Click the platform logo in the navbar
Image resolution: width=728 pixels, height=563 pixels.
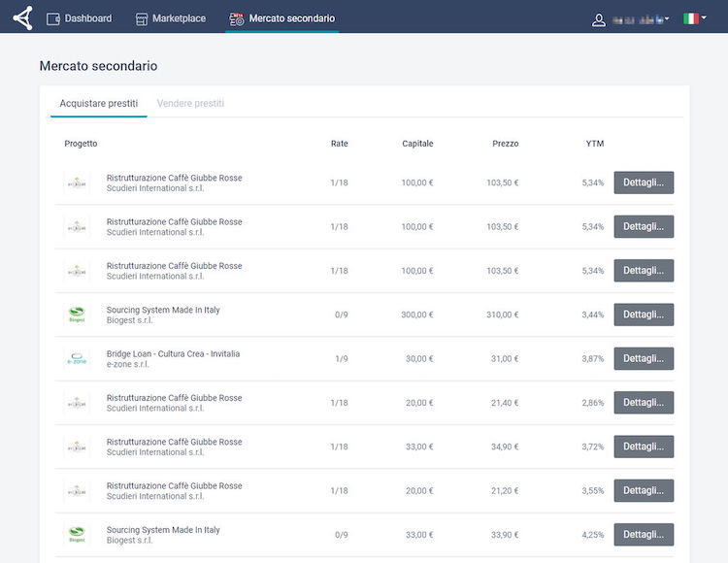coord(22,17)
